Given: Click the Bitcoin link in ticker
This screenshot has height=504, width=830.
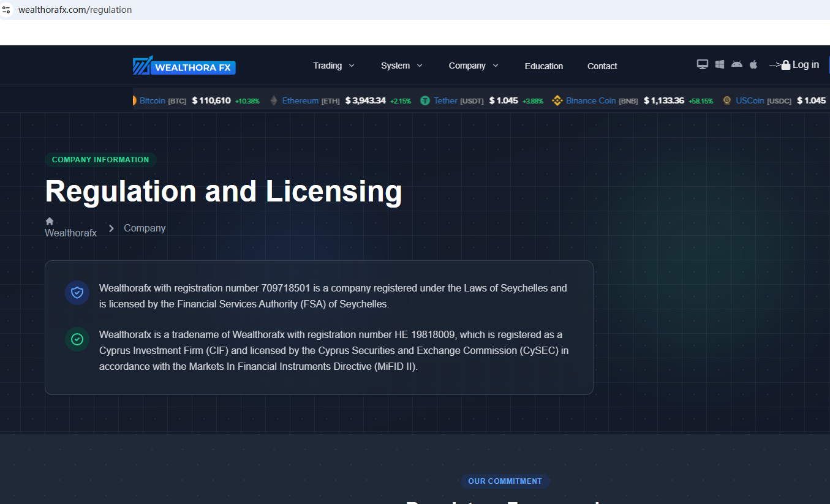Looking at the screenshot, I should coord(152,100).
